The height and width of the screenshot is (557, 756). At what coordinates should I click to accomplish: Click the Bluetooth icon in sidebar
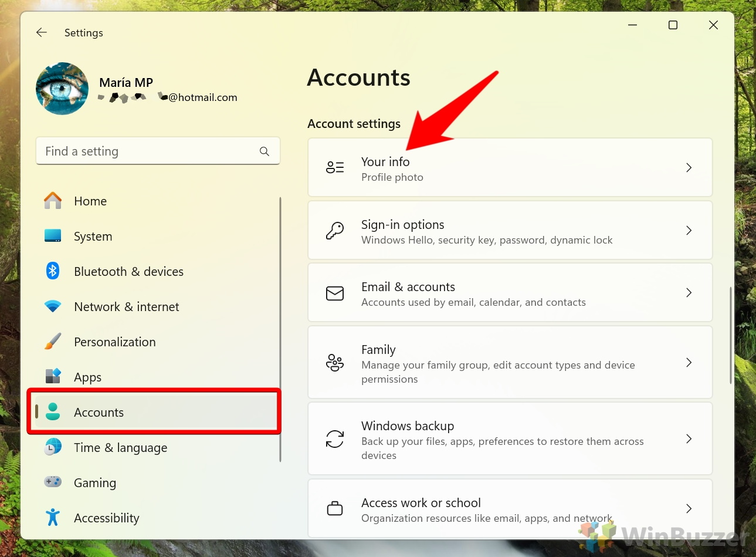coord(53,271)
